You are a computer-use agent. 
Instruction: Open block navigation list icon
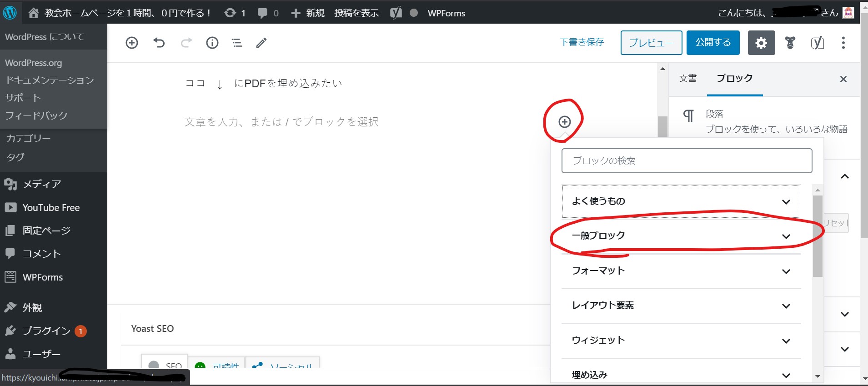237,43
